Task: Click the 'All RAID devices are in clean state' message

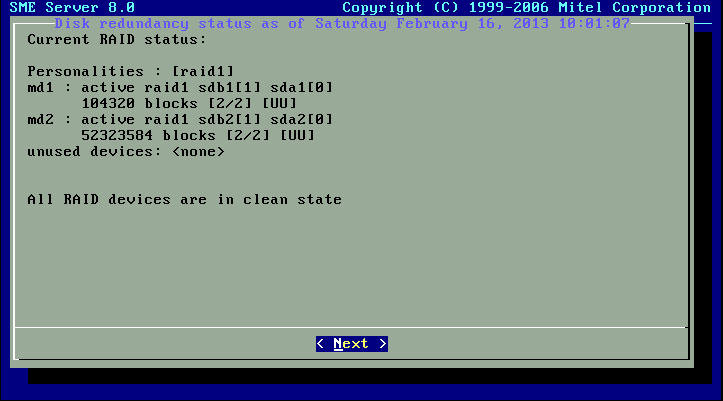Action: coord(184,200)
